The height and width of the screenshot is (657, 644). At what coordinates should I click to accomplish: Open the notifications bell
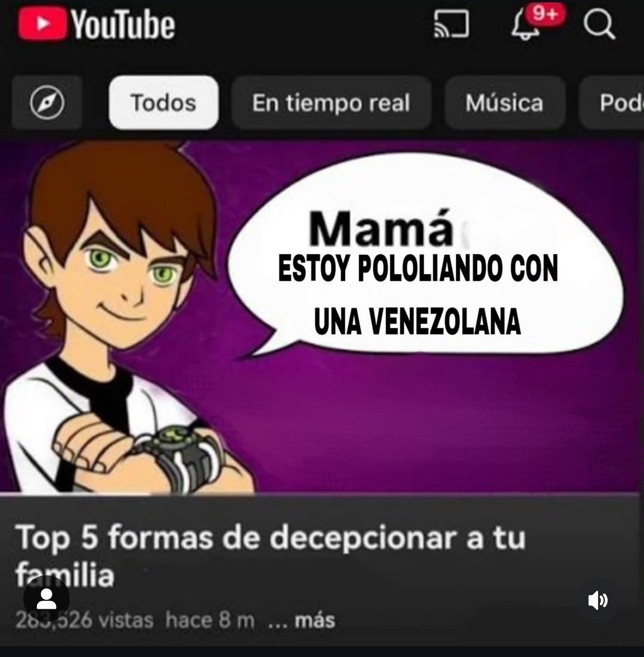[x=525, y=25]
